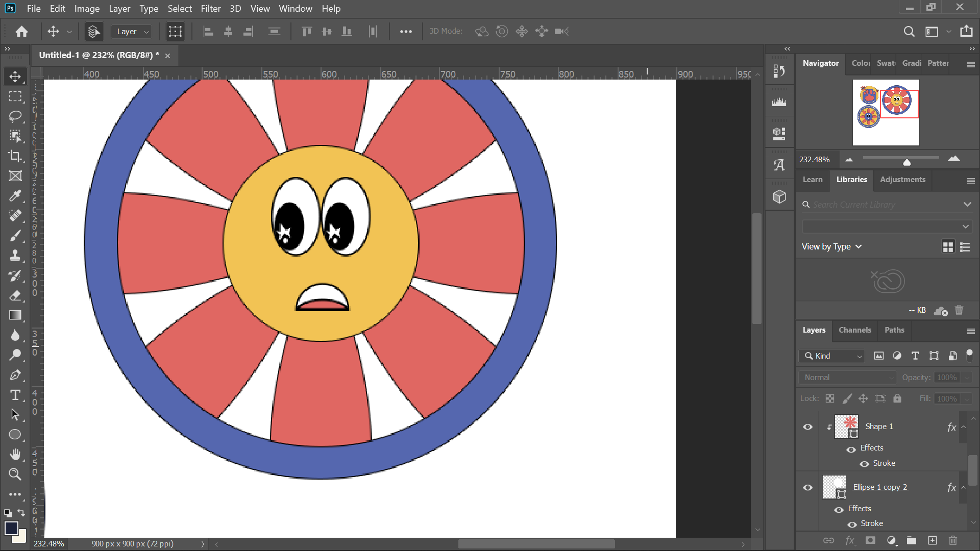Select the foreground color swatch
The image size is (980, 551).
[x=11, y=528]
